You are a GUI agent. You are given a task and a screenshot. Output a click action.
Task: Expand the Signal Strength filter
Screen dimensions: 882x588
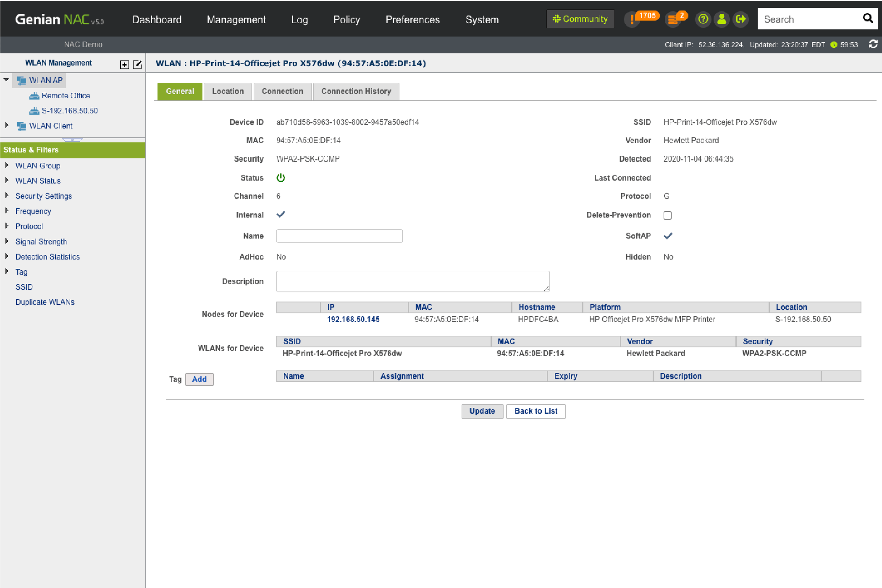(7, 241)
